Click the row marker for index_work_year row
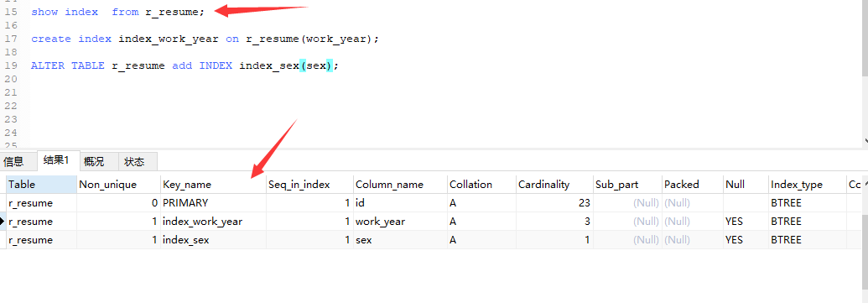This screenshot has height=303, width=868. [3, 222]
